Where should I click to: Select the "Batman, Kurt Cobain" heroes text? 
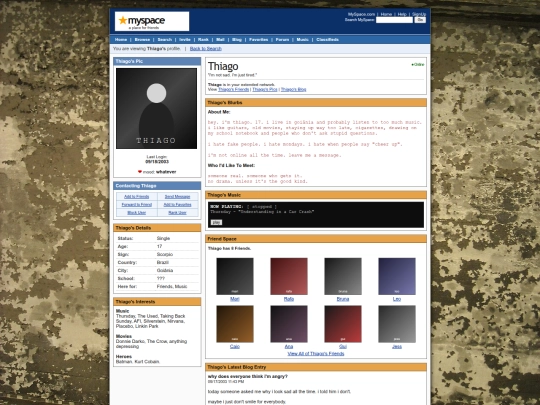click(138, 362)
